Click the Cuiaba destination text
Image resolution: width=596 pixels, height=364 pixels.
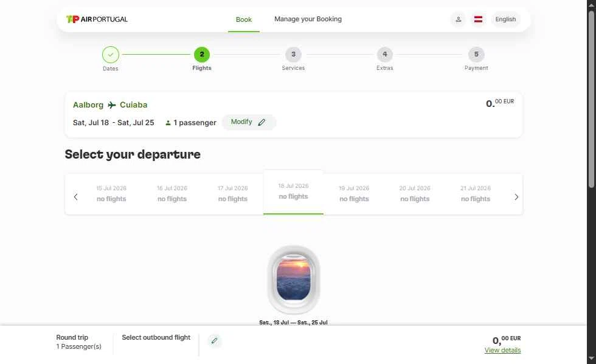(x=133, y=105)
